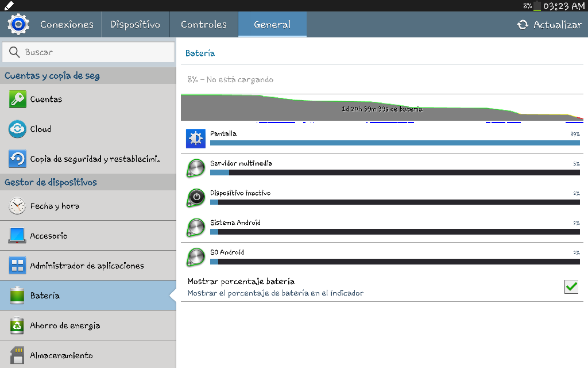Screen dimensions: 588x368
Task: Tap the Pantalla brightness icon
Action: click(196, 139)
